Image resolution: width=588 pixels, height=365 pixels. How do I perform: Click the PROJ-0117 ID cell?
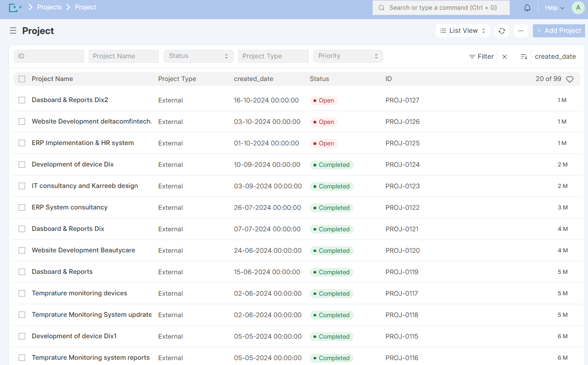click(402, 293)
